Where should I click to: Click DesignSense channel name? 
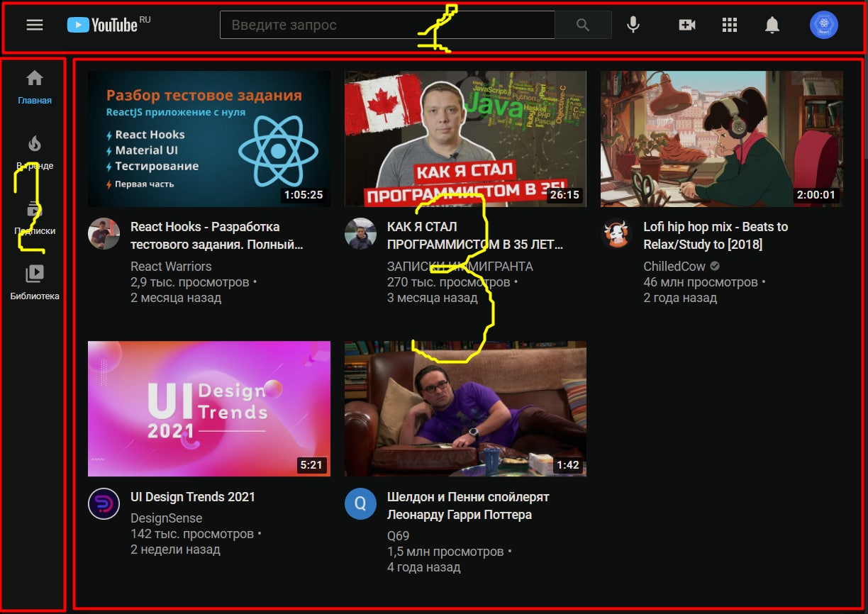(167, 518)
